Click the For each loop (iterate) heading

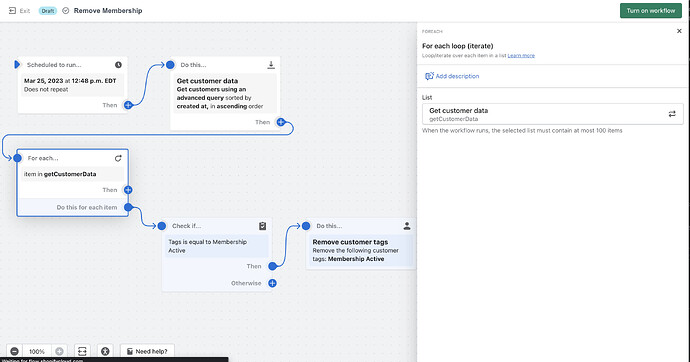(x=458, y=46)
